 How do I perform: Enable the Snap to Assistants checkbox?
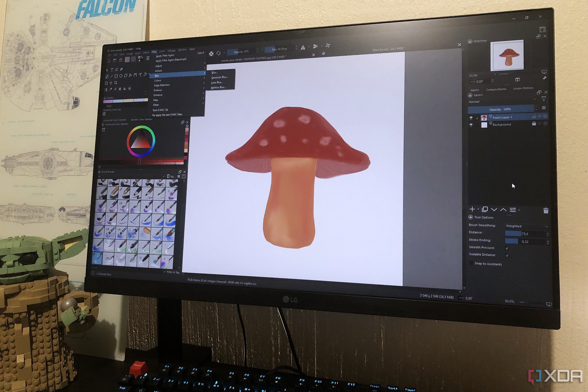click(471, 263)
